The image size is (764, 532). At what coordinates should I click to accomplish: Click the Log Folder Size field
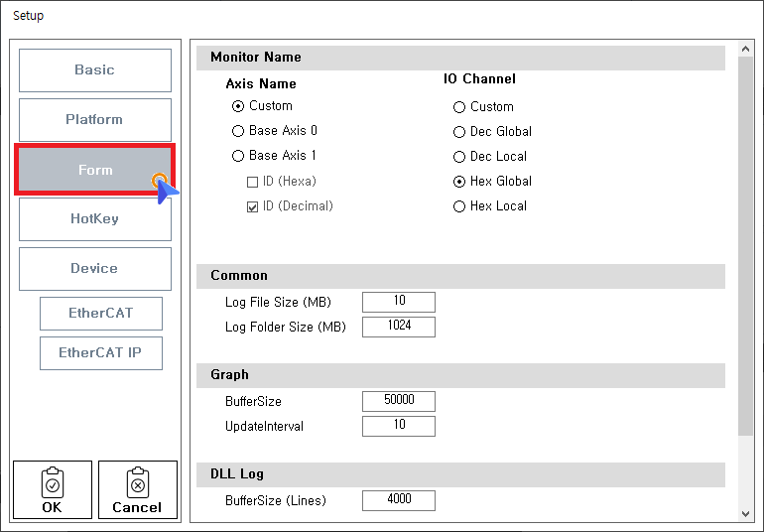coord(399,327)
